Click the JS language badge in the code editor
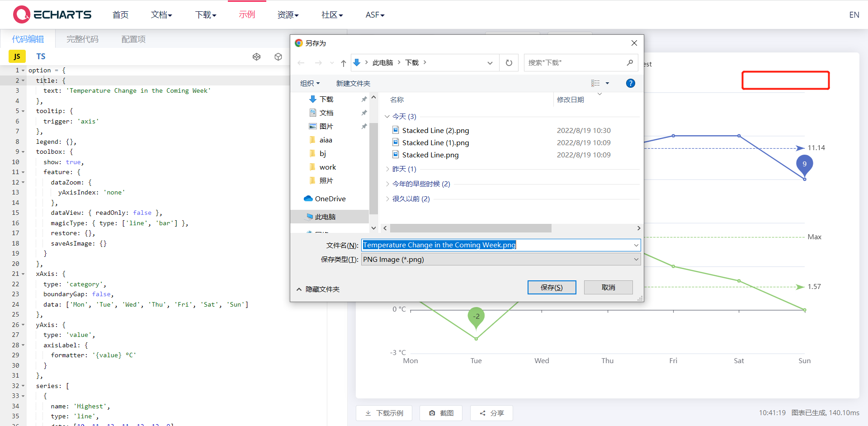Image resolution: width=868 pixels, height=426 pixels. pos(17,56)
